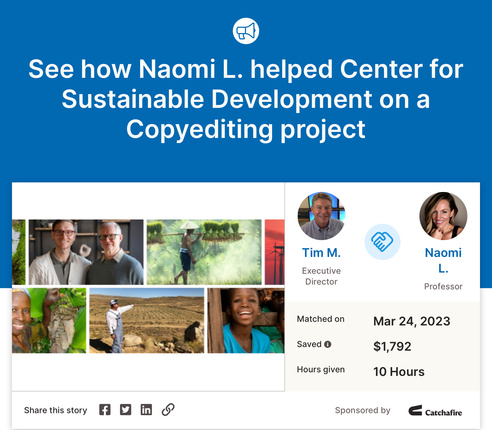Click the megaphone icon at top
The image size is (492, 430).
[x=246, y=31]
